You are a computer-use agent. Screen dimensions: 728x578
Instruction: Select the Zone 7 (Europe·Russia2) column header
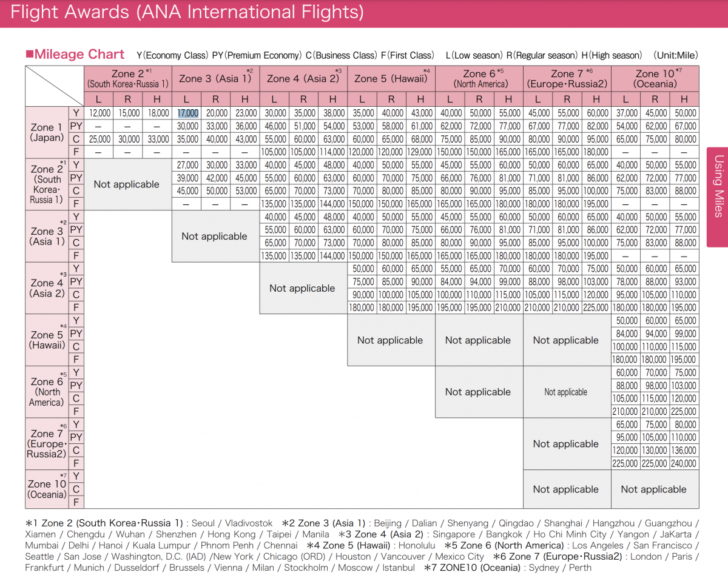(x=567, y=79)
